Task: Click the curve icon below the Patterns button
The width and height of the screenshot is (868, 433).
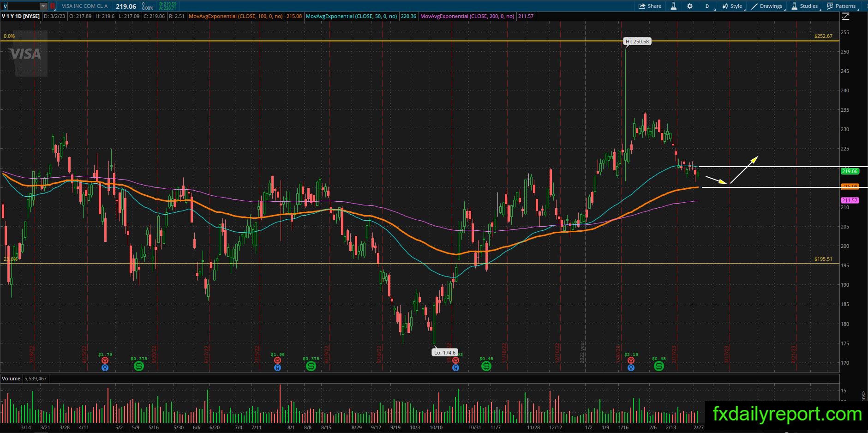Action: 846,16
